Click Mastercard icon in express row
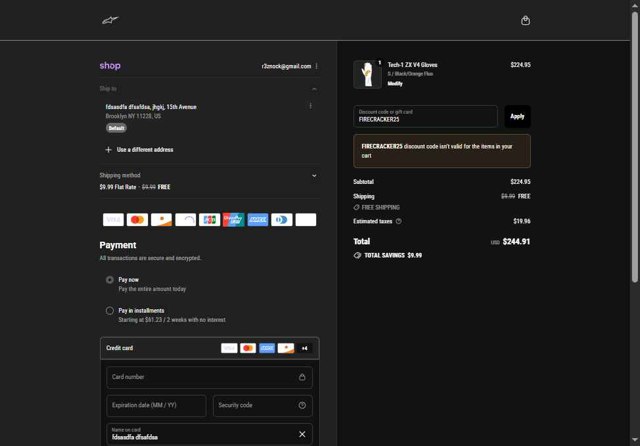 click(137, 220)
